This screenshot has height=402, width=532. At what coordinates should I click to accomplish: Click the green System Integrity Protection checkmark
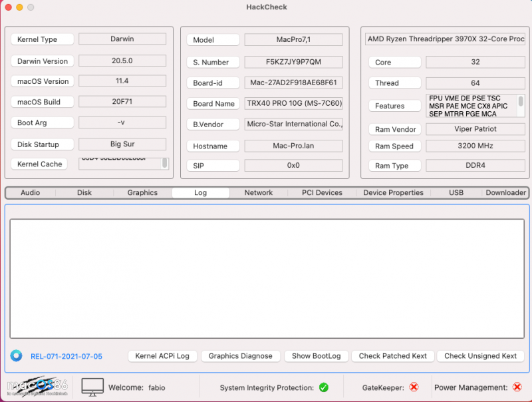pos(325,387)
